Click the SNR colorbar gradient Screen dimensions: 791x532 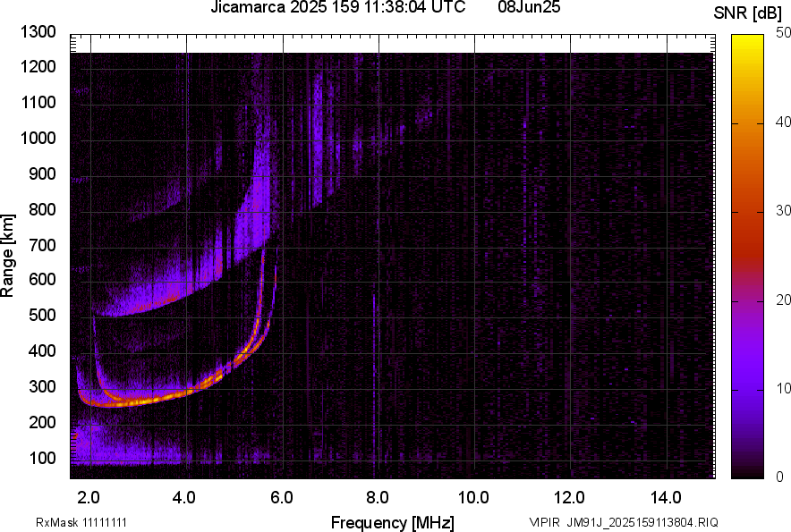pos(747,257)
